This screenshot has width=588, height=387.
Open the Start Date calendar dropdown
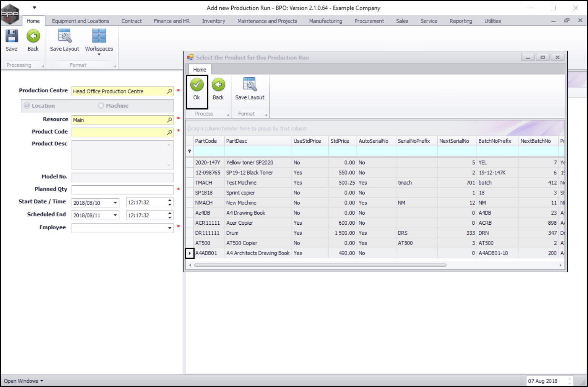pyautogui.click(x=115, y=203)
